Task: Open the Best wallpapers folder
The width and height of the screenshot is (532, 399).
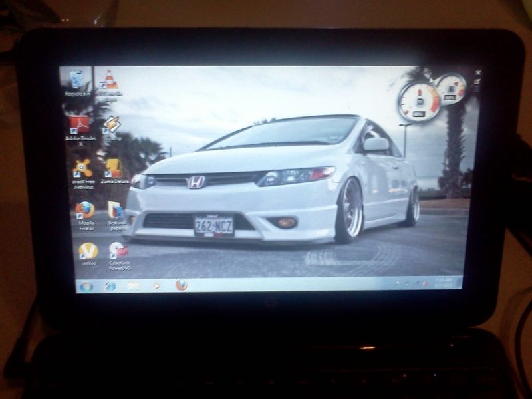Action: point(116,215)
